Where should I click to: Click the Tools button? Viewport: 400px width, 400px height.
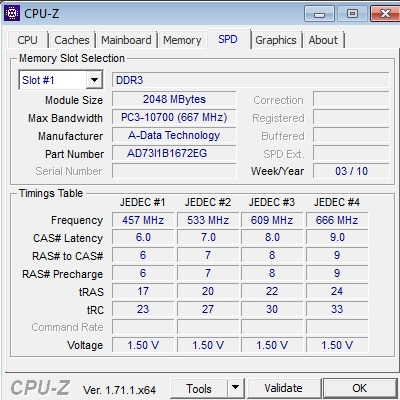pos(199,388)
